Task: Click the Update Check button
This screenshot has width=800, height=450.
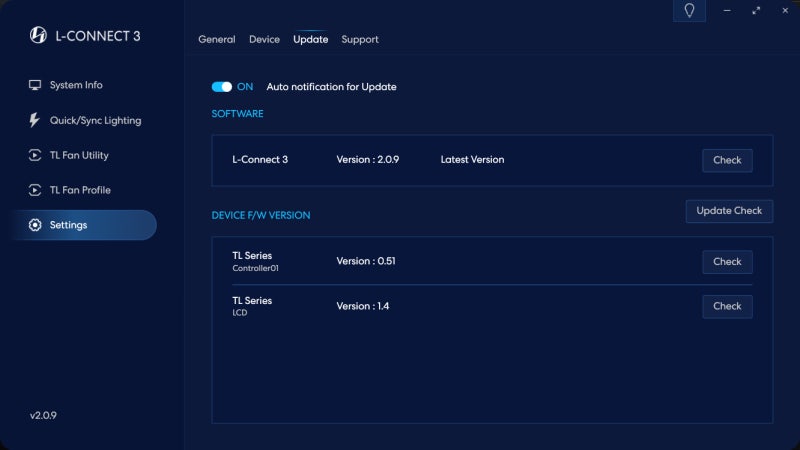Action: click(x=729, y=211)
